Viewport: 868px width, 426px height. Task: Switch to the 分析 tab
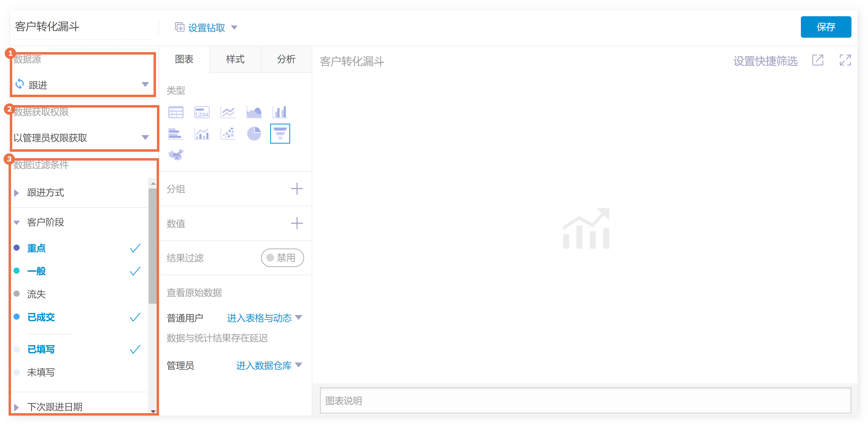tap(286, 59)
